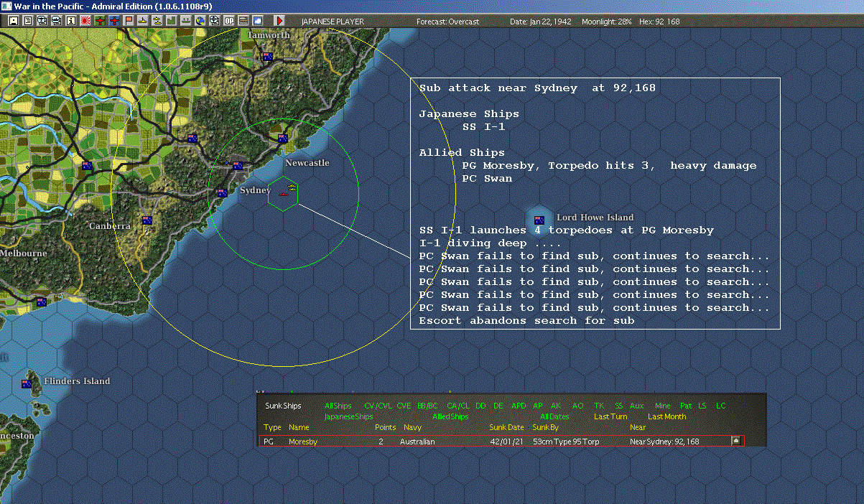Sort sunk ships by Name column

click(299, 427)
